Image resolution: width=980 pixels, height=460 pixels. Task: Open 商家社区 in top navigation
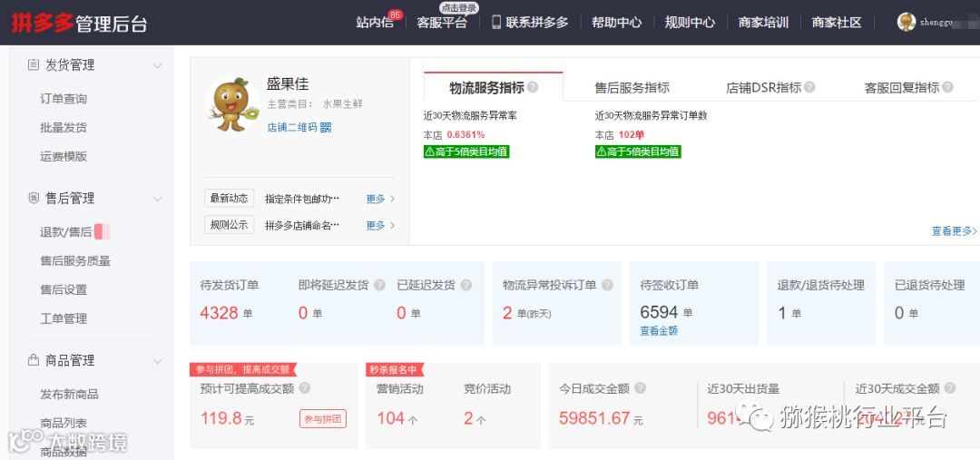click(x=837, y=23)
